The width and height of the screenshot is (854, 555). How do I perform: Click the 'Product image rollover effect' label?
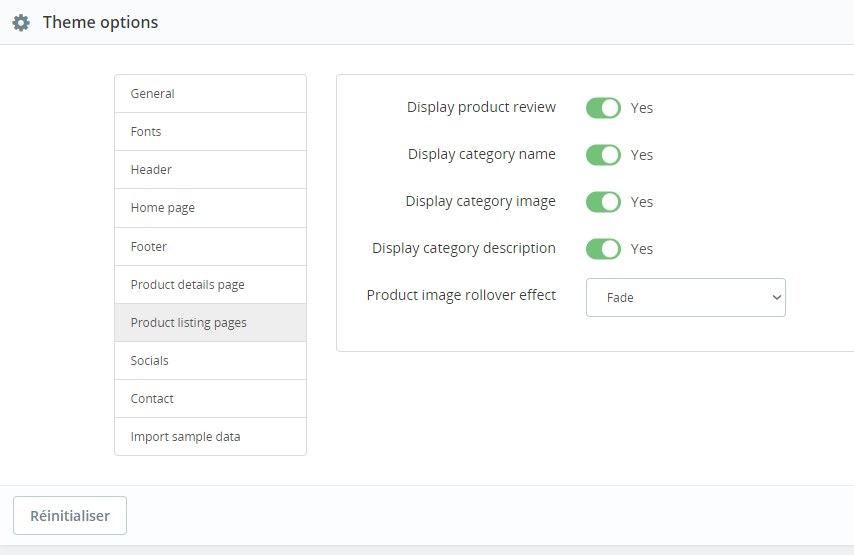pyautogui.click(x=461, y=295)
